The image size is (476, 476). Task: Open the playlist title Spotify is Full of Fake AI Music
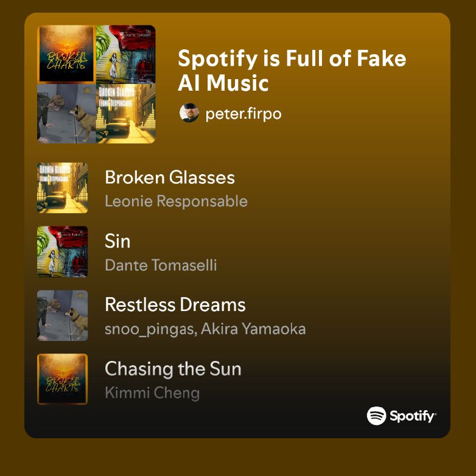pos(292,71)
